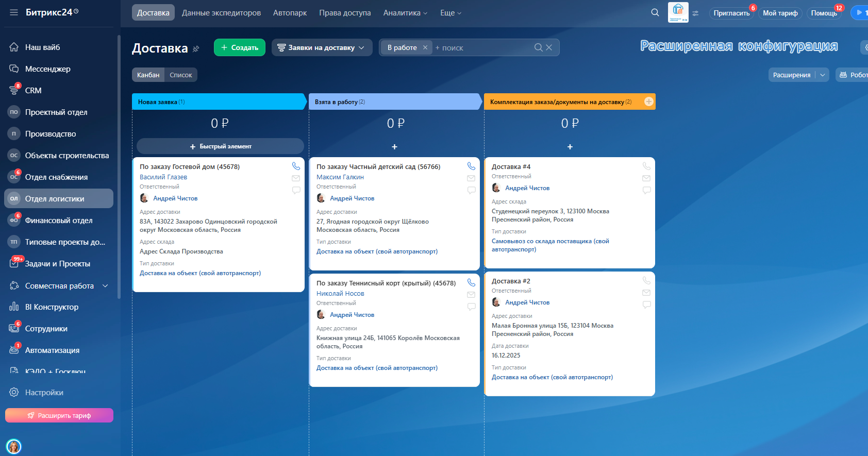The height and width of the screenshot is (456, 868).
Task: Click the green Создать button
Action: coord(240,47)
